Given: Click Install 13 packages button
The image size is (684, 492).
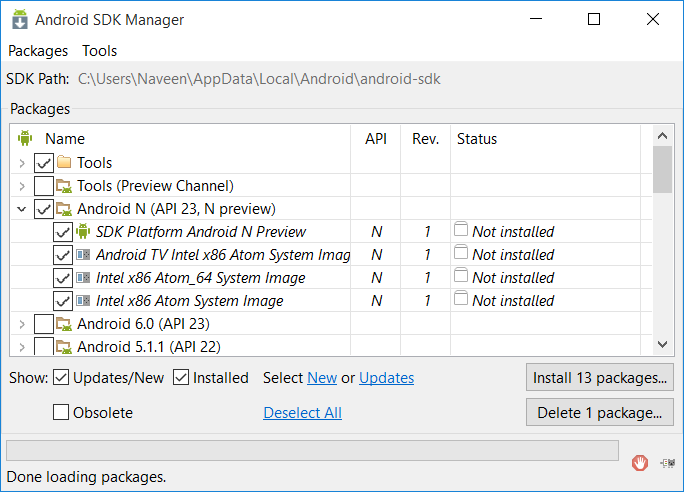Looking at the screenshot, I should [x=599, y=378].
